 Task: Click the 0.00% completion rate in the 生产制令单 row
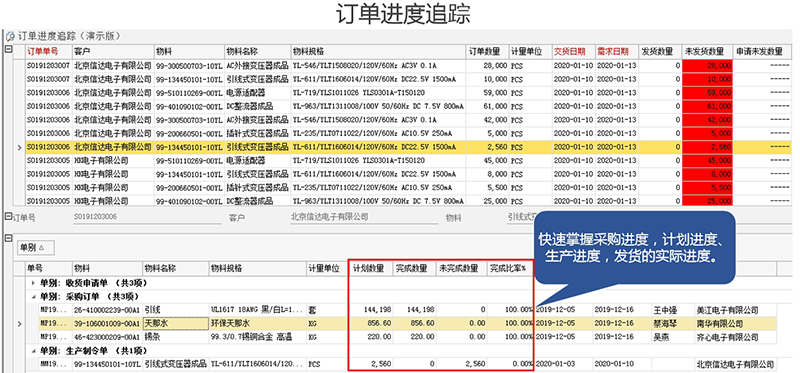[x=510, y=364]
